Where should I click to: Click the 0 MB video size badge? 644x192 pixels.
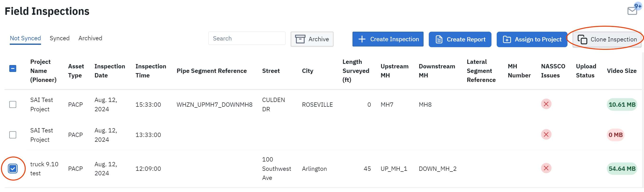615,135
